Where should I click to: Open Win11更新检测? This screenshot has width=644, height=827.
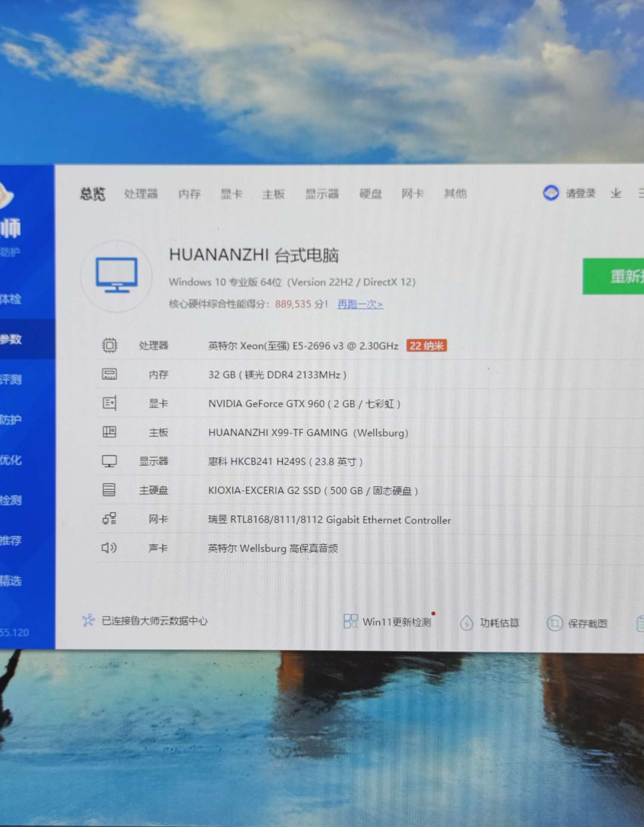396,622
